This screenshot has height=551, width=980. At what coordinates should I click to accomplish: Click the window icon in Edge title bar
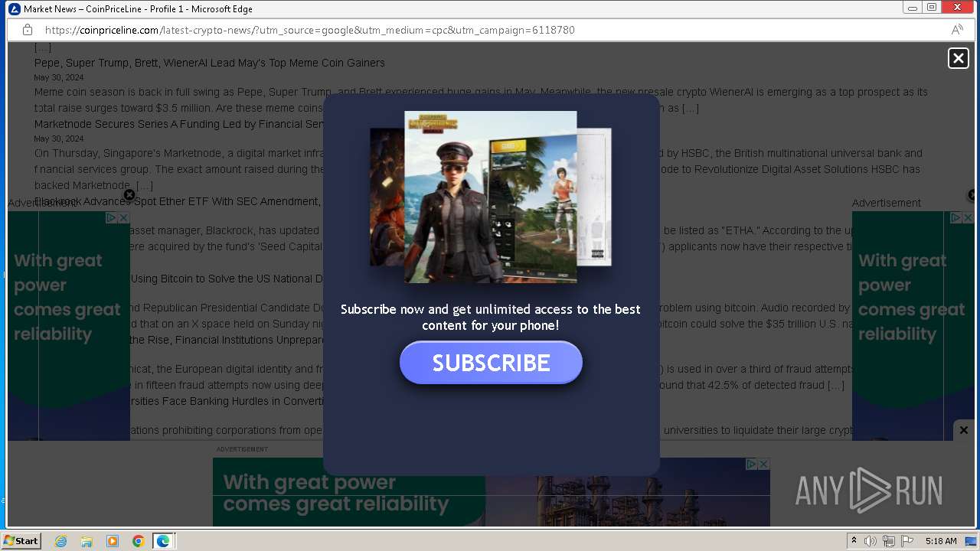[x=14, y=8]
